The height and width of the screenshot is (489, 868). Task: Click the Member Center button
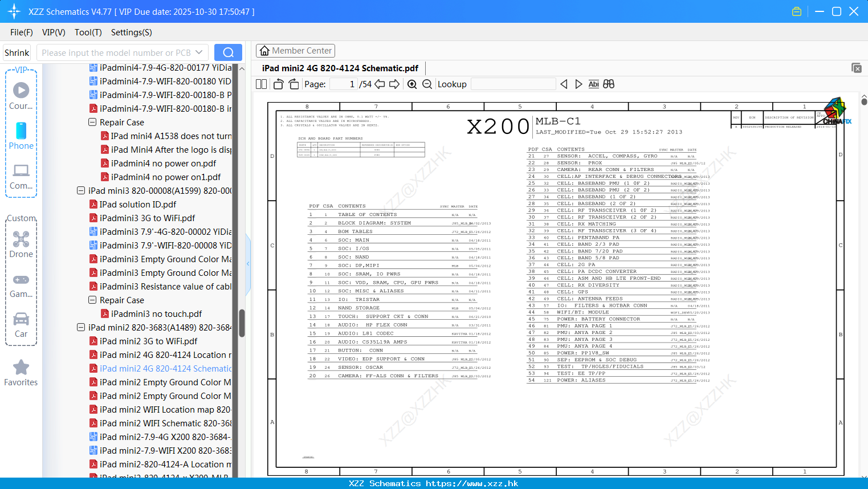(295, 51)
